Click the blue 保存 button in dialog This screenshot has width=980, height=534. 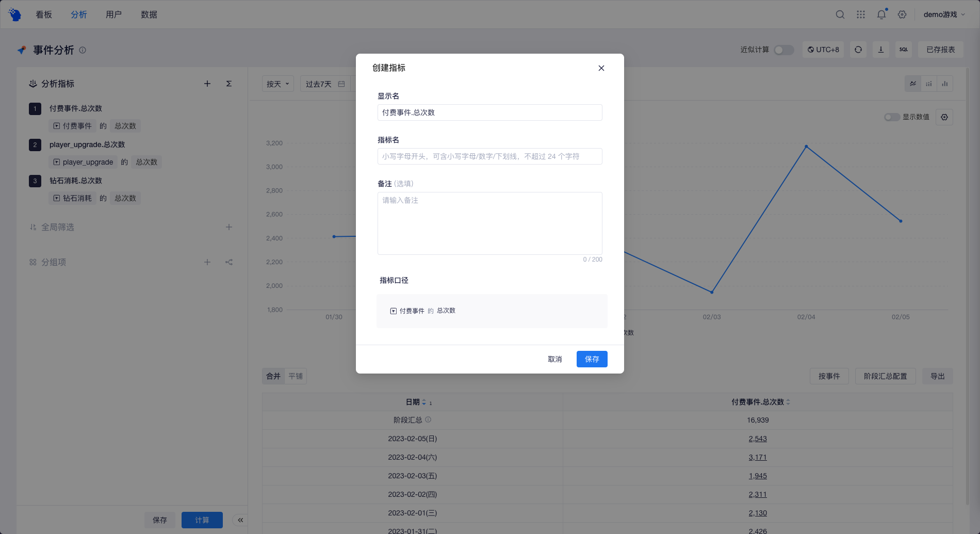[x=592, y=359]
